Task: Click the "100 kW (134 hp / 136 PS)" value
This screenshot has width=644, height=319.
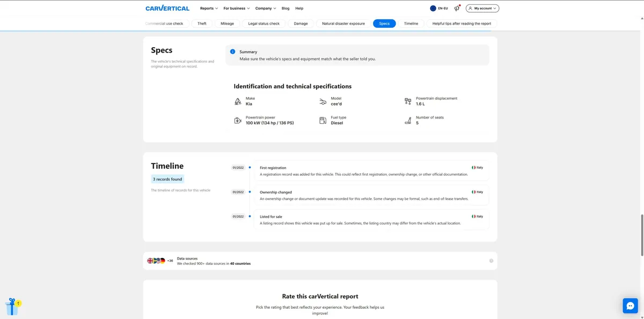Action: point(270,123)
